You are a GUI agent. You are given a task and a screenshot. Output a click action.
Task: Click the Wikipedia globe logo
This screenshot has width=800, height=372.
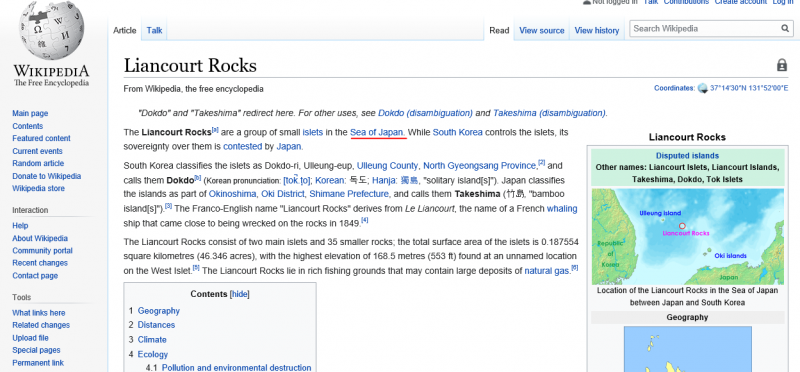pyautogui.click(x=51, y=30)
